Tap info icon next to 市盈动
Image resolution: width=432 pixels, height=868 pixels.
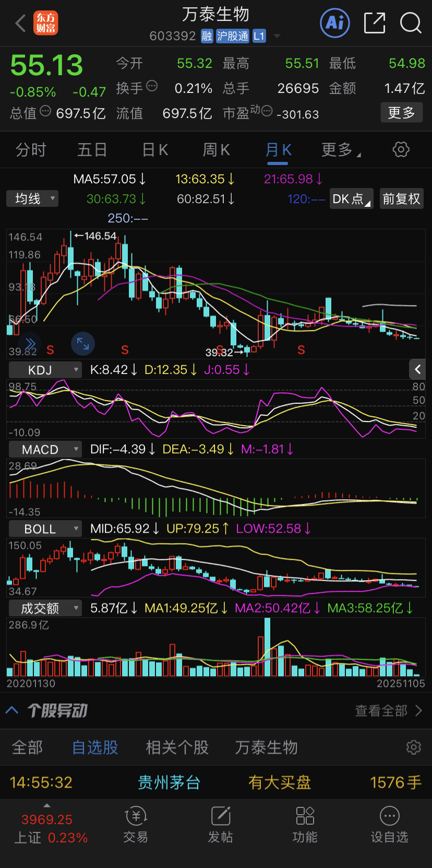[x=267, y=111]
